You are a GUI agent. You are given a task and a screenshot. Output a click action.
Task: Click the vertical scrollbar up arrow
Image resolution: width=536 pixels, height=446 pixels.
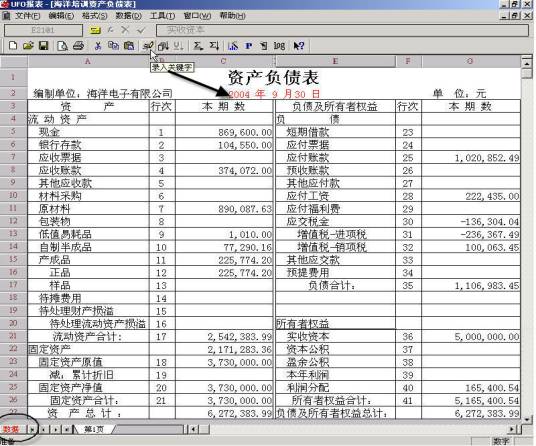527,63
